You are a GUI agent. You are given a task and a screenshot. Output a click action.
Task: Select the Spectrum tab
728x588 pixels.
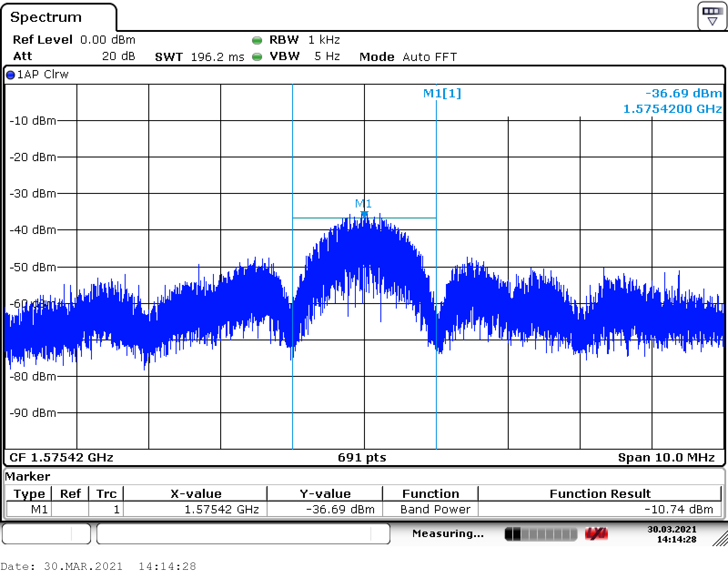tap(46, 17)
